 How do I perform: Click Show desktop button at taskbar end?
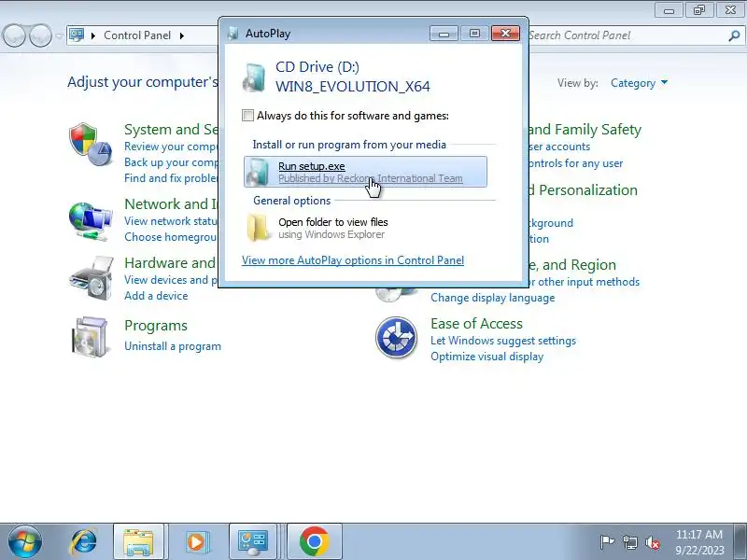coord(740,541)
